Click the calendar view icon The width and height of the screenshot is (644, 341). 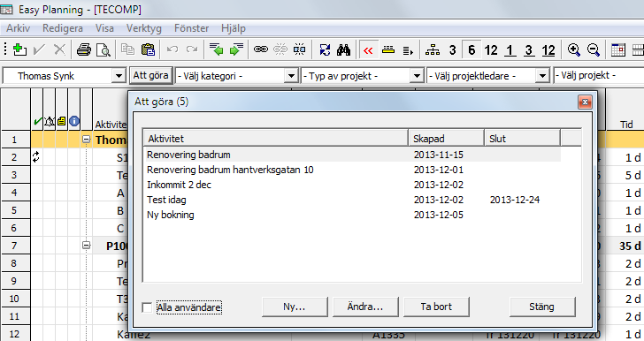[618, 49]
